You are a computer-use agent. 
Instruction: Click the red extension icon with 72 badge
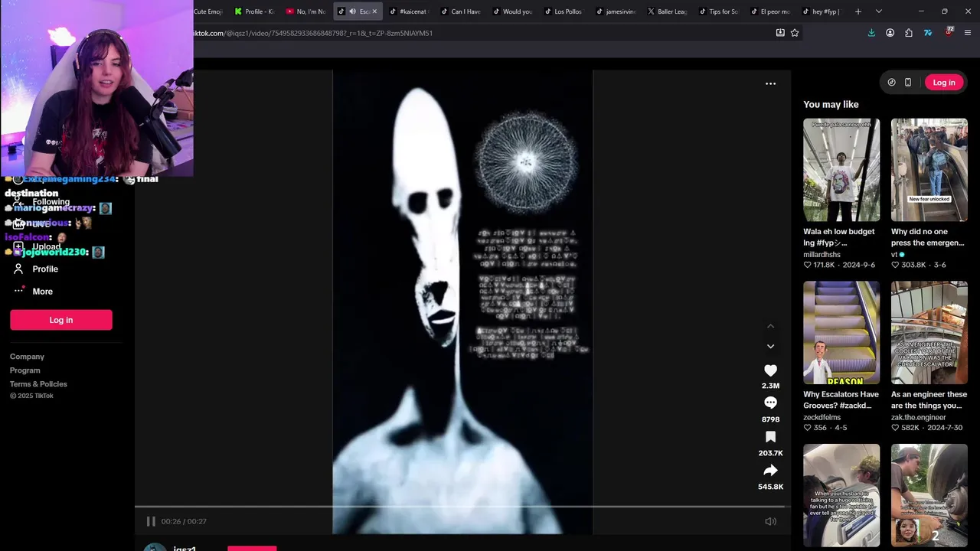point(949,32)
